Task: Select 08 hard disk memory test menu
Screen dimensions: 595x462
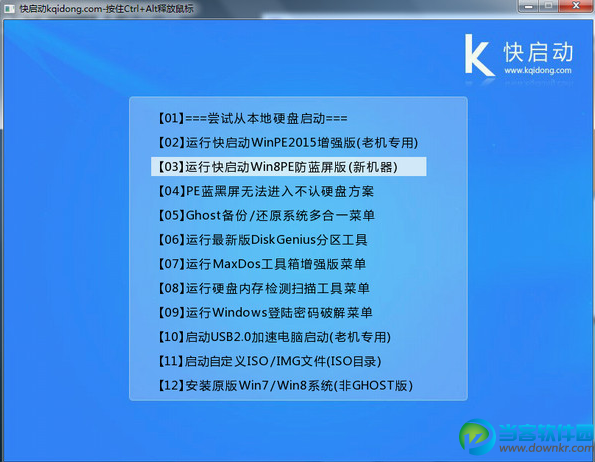Action: point(264,288)
